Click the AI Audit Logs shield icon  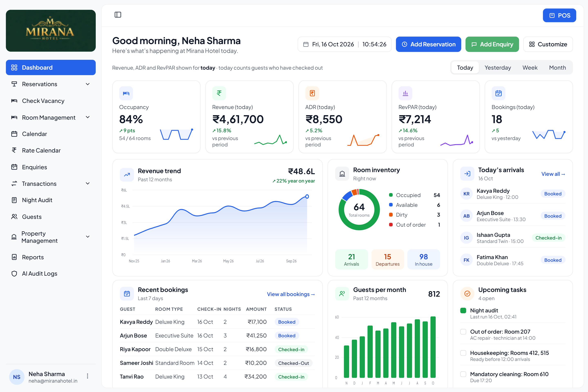pos(14,274)
